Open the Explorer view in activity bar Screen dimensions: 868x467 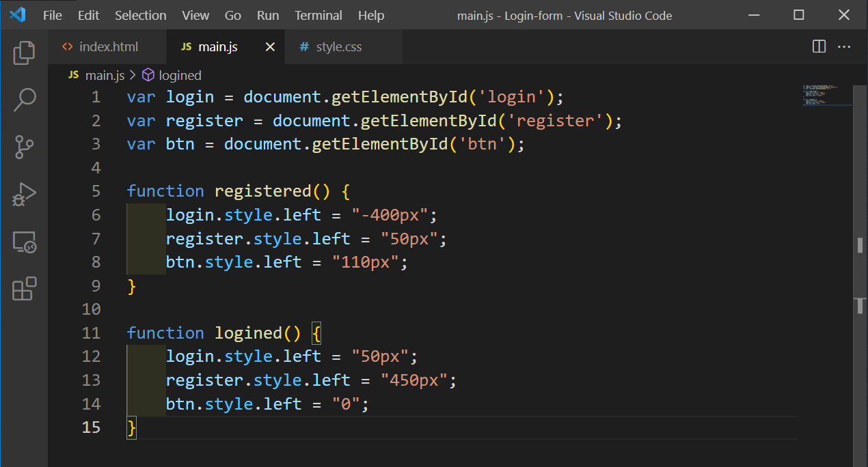tap(24, 53)
